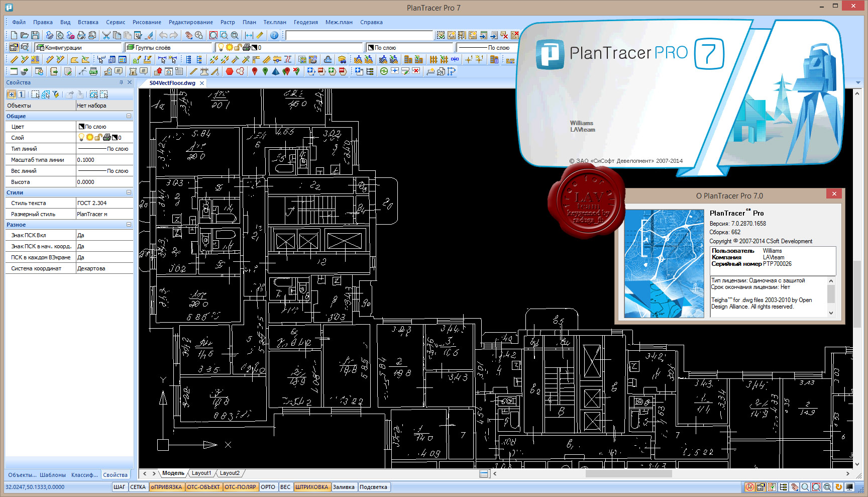
Task: Toggle ВЕС lineweight display
Action: [x=285, y=487]
